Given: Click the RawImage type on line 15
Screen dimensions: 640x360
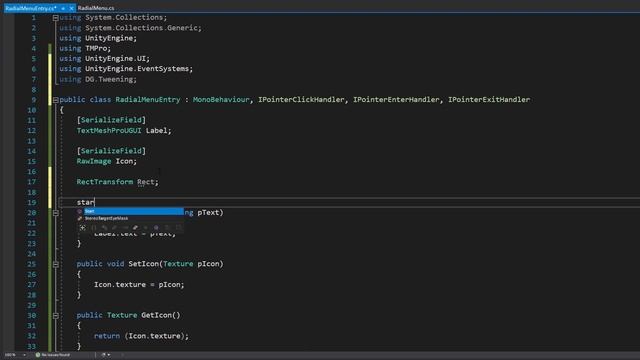Looking at the screenshot, I should 94,161.
